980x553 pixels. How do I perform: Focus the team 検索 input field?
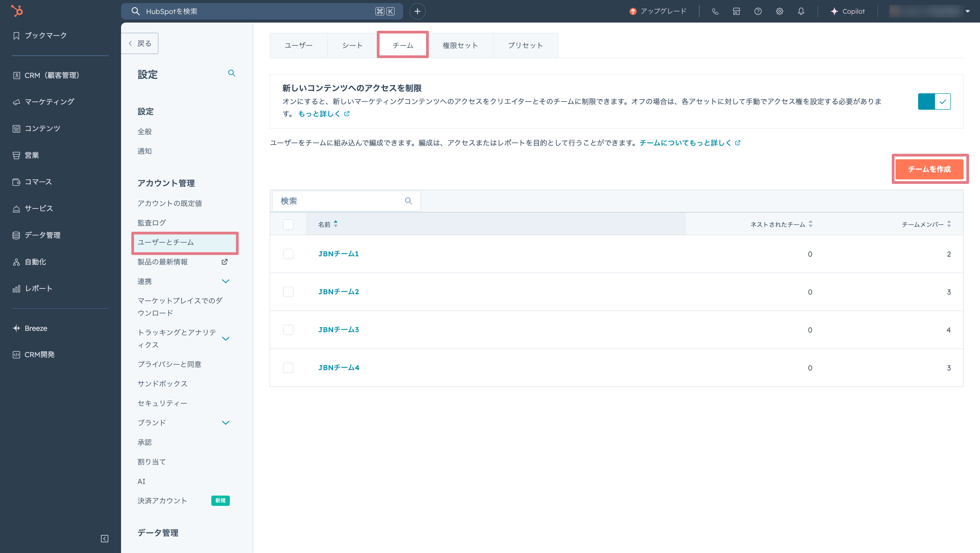coord(346,201)
